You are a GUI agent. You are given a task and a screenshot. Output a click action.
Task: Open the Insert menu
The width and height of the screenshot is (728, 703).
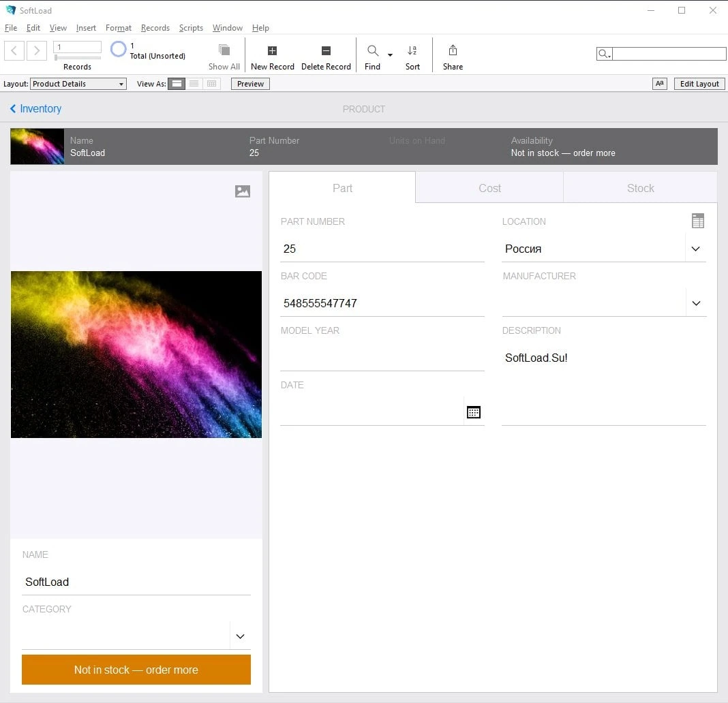(x=86, y=28)
